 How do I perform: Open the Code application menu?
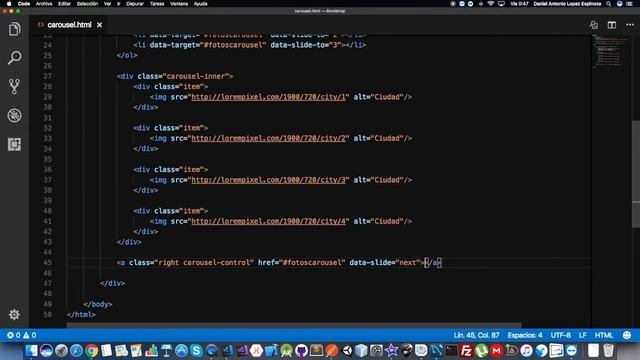[24, 4]
